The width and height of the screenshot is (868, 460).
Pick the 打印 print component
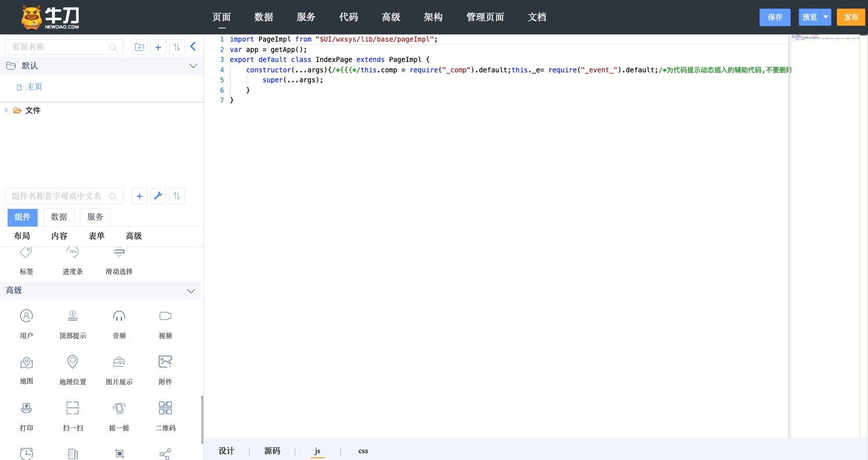coord(26,416)
